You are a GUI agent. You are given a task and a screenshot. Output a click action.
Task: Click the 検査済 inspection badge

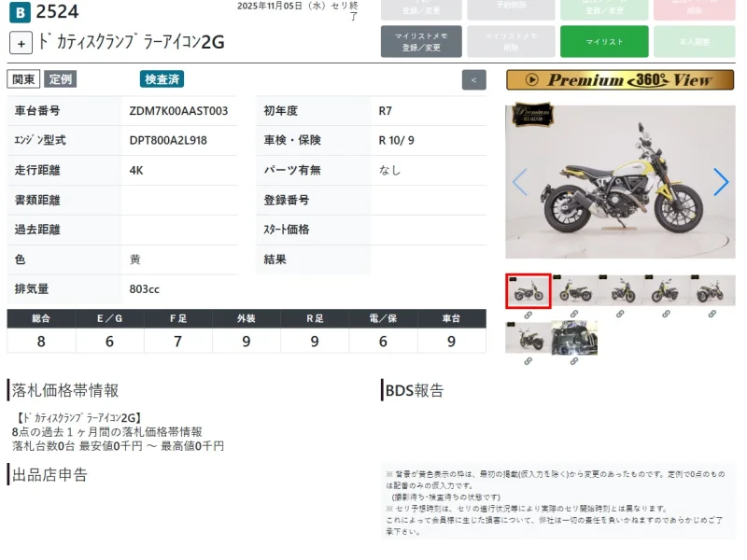tap(162, 79)
